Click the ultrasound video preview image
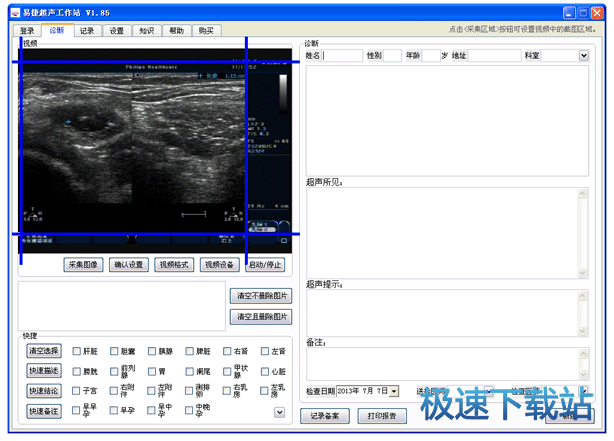The image size is (614, 441). (155, 150)
